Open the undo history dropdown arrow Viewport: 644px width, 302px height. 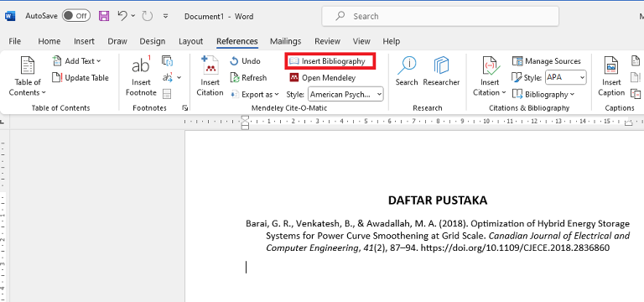click(x=133, y=16)
